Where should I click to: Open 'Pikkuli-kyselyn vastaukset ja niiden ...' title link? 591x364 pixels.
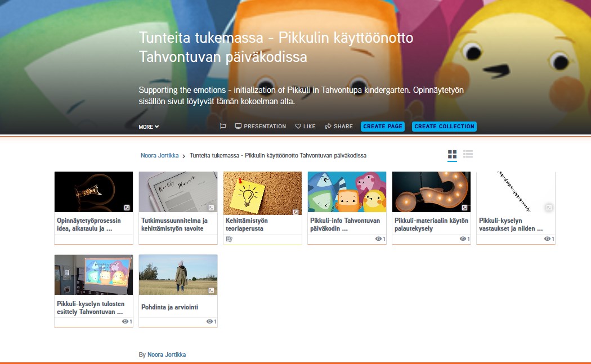pos(511,224)
